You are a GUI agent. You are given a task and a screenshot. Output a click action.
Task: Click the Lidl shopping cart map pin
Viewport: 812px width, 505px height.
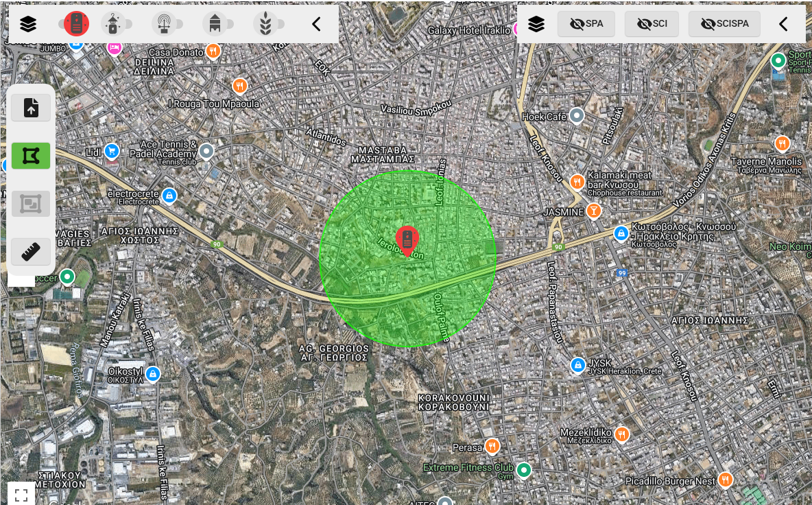(x=112, y=151)
